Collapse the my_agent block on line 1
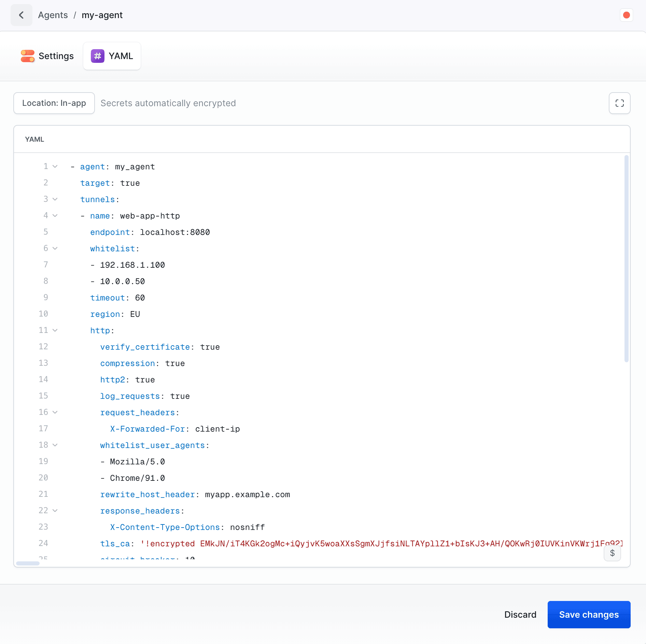Viewport: 646px width, 644px height. pyautogui.click(x=55, y=166)
